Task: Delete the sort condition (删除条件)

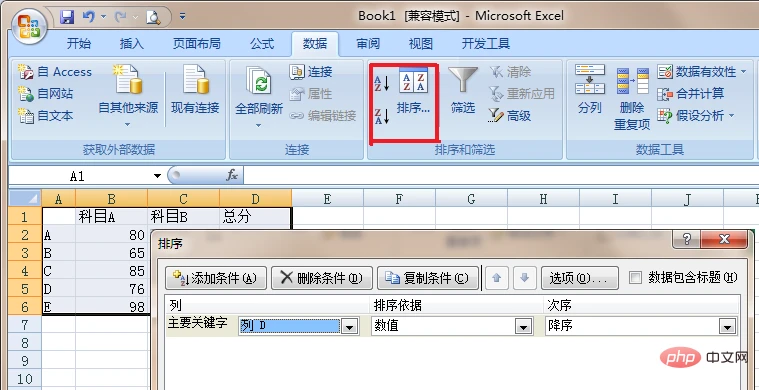Action: (322, 278)
